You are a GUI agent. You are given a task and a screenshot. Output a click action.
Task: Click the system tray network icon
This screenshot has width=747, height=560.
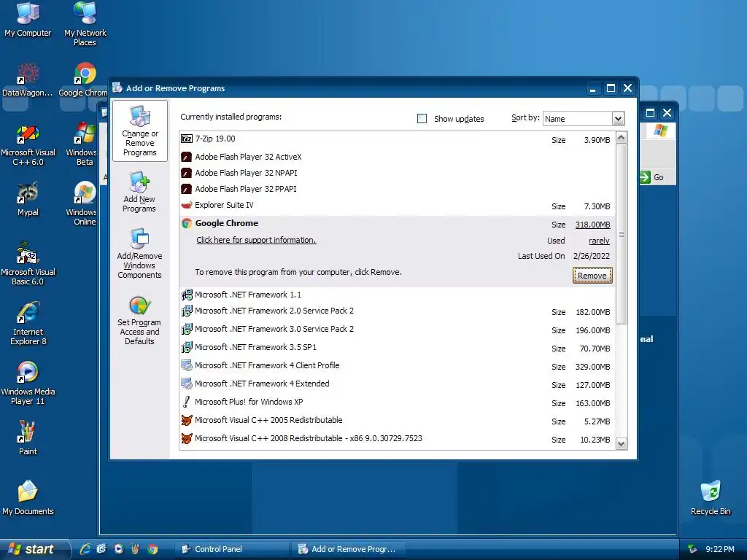(692, 549)
